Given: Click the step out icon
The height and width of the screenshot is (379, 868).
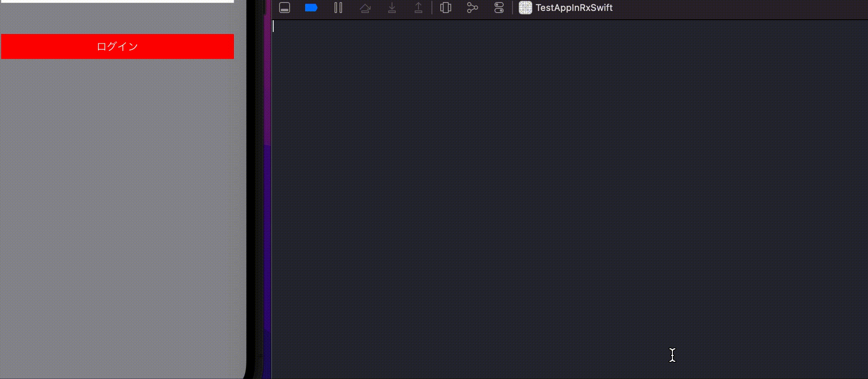Looking at the screenshot, I should coord(418,8).
